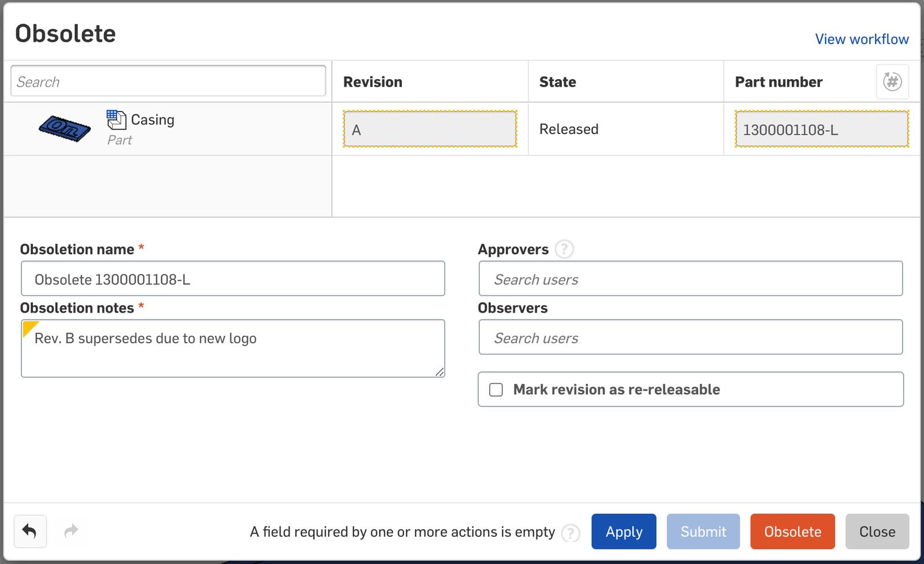Image resolution: width=924 pixels, height=564 pixels.
Task: Click the Part number field 1300001108-L
Action: 821,129
